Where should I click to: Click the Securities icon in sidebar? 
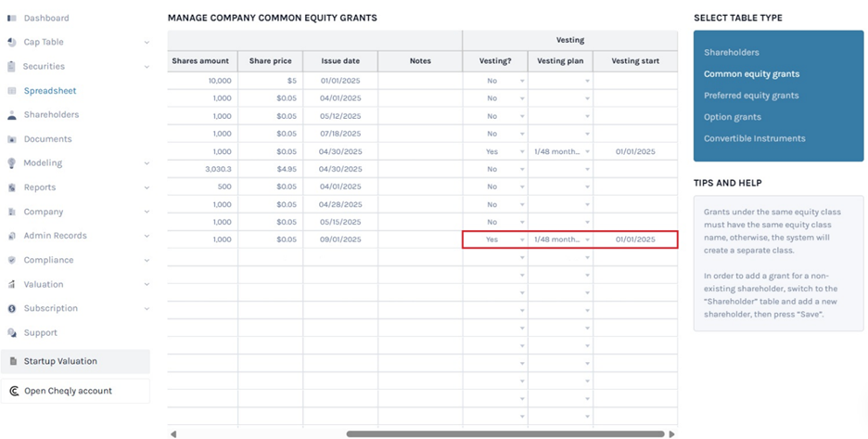12,66
